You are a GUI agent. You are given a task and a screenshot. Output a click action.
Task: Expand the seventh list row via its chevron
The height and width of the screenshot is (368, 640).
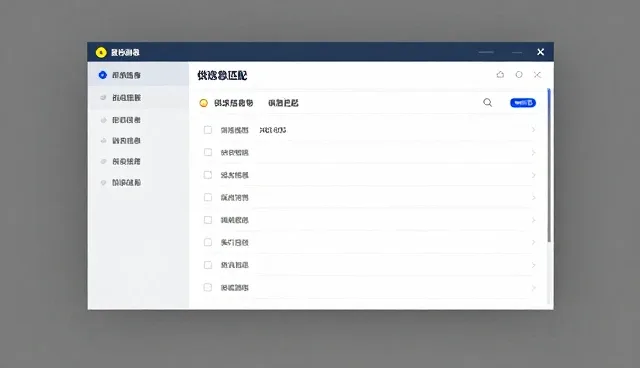pos(533,265)
